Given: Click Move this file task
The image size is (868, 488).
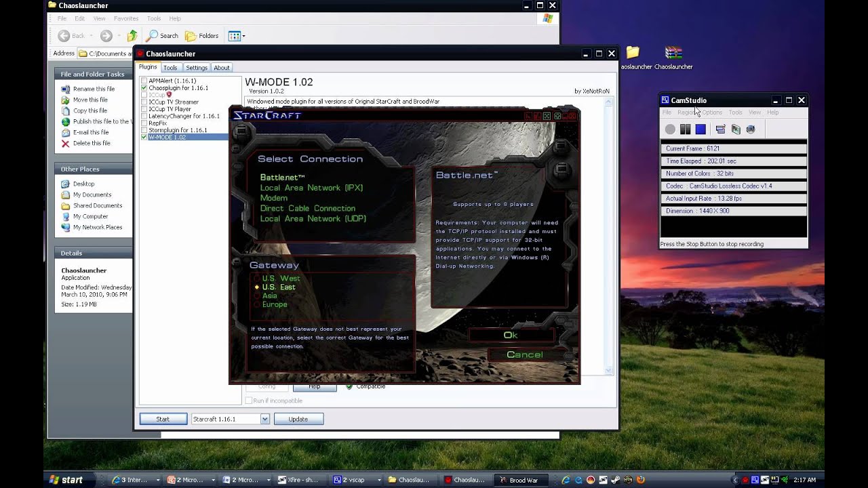Looking at the screenshot, I should 85,100.
